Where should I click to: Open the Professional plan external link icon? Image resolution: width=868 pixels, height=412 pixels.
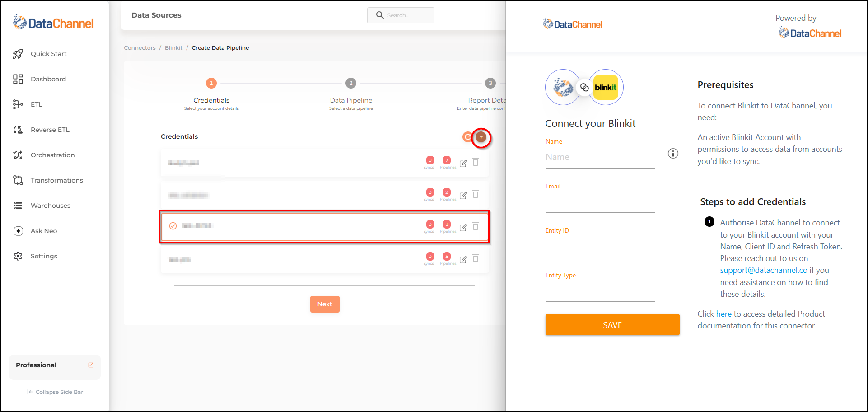(91, 365)
